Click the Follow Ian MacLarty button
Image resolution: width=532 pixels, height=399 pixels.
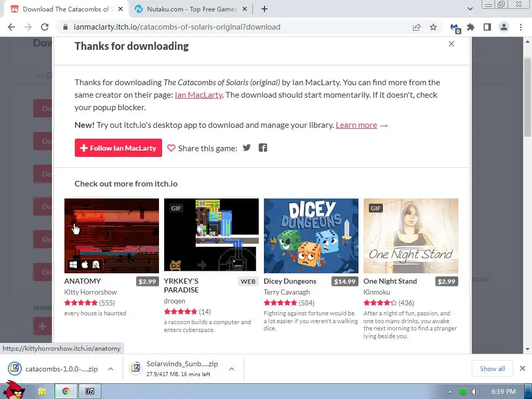tap(118, 148)
